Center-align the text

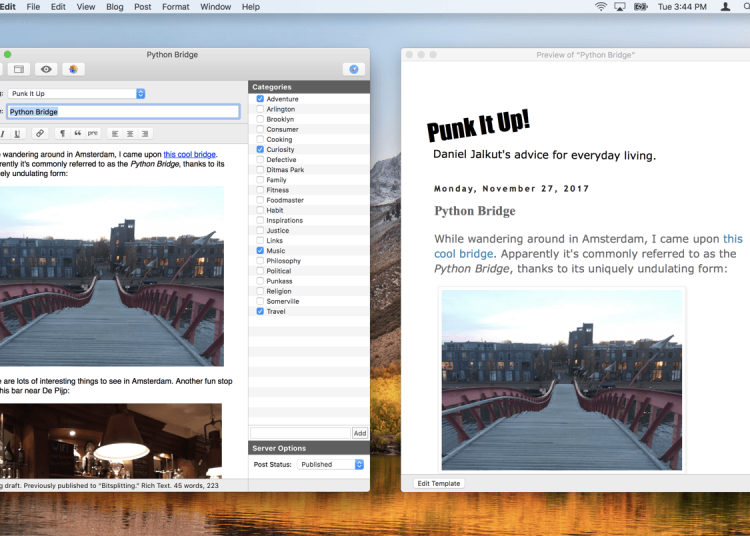(x=130, y=133)
